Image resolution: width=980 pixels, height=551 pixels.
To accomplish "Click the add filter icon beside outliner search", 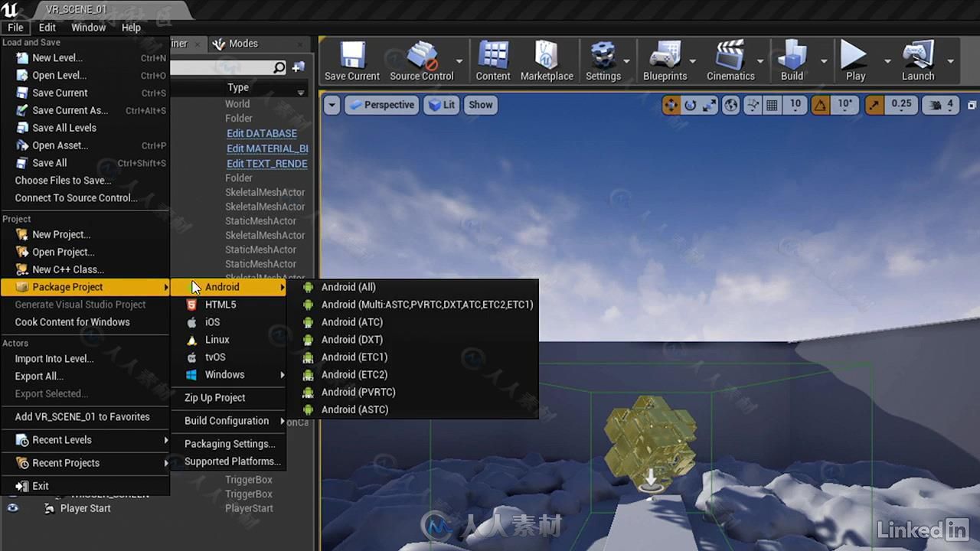I will point(299,67).
